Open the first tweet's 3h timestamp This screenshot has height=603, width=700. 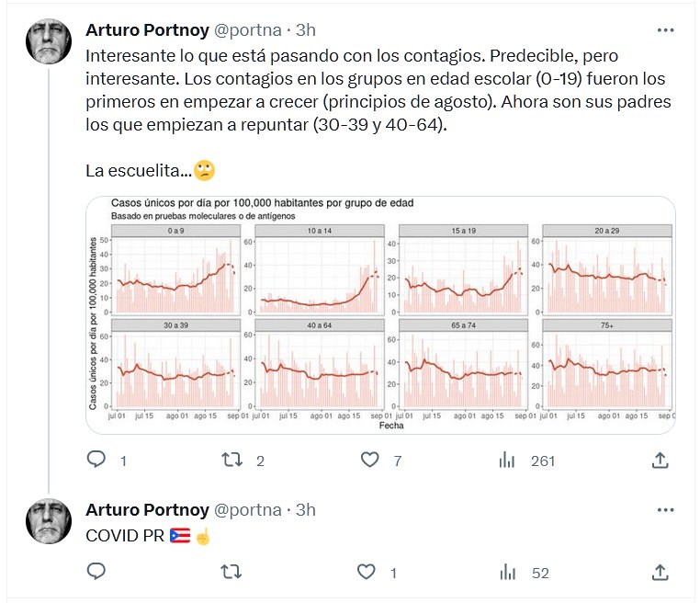pyautogui.click(x=306, y=30)
